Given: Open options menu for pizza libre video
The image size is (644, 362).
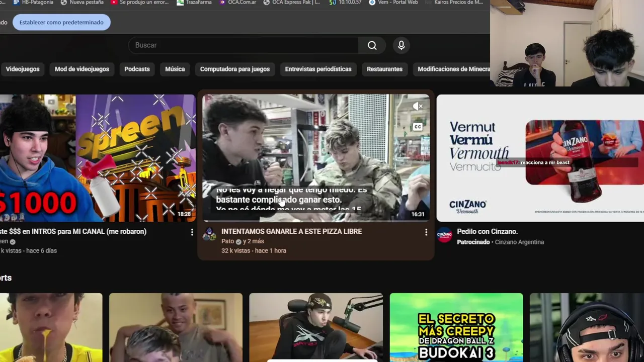Looking at the screenshot, I should (426, 232).
